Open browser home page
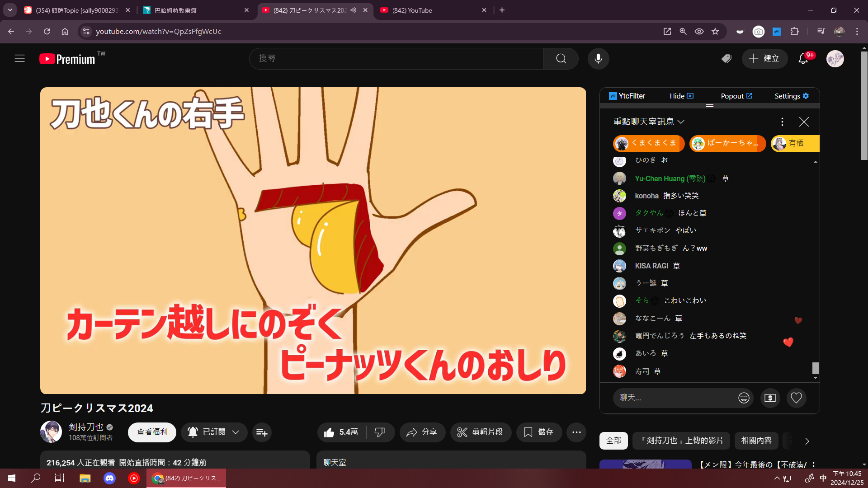868x488 pixels. [x=65, y=31]
